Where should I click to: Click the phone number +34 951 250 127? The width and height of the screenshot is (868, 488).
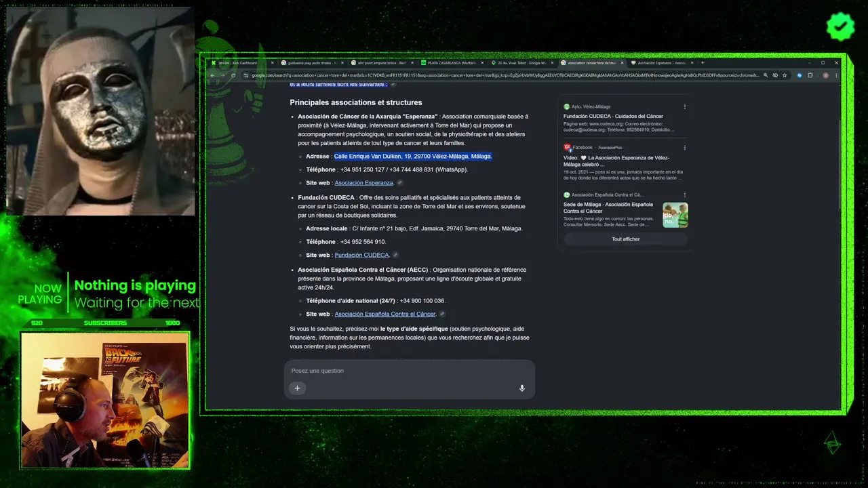[x=363, y=170]
